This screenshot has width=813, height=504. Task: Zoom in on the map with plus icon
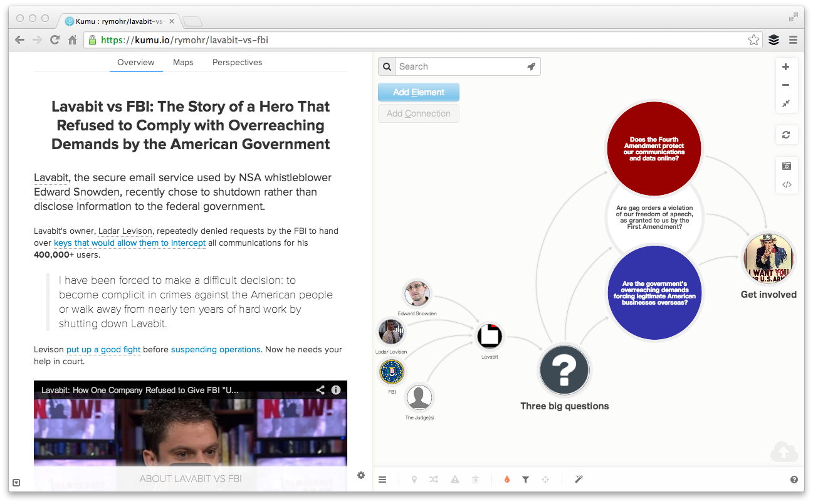coord(786,67)
